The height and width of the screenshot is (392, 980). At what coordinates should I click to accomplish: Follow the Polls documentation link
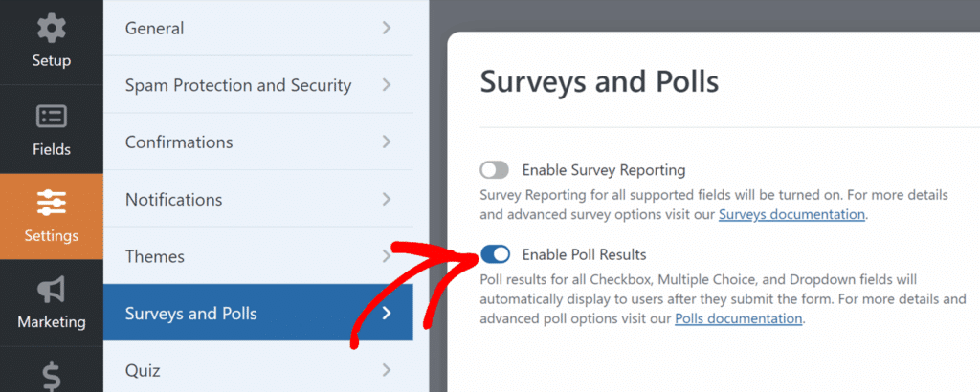click(738, 318)
